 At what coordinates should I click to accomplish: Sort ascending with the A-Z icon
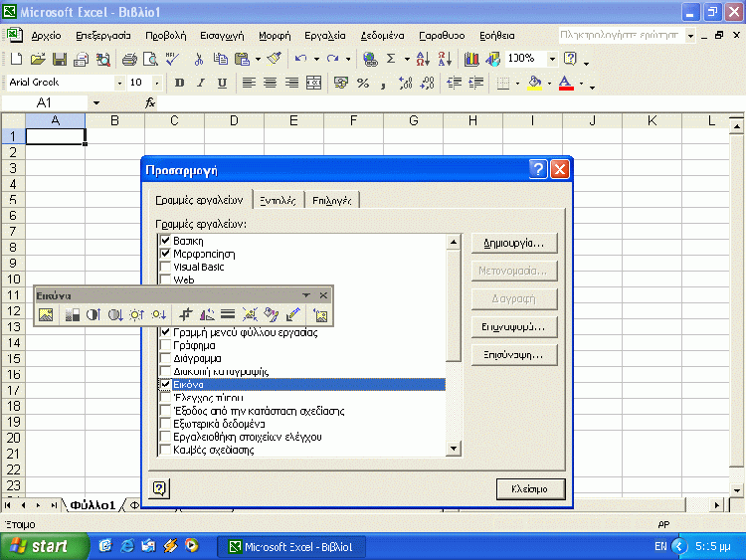423,59
